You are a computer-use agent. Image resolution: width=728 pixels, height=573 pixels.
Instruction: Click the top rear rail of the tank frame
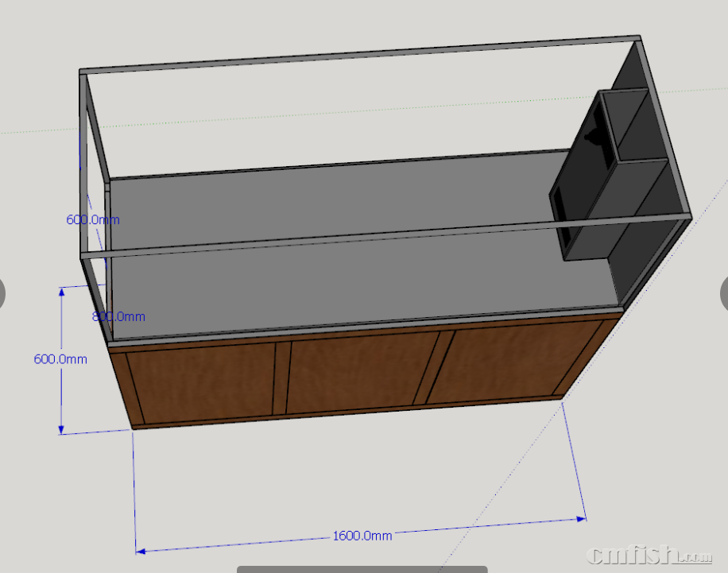point(358,55)
